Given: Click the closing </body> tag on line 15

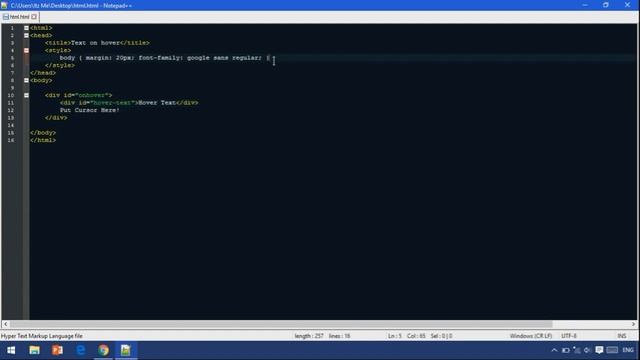Looking at the screenshot, I should 43,133.
